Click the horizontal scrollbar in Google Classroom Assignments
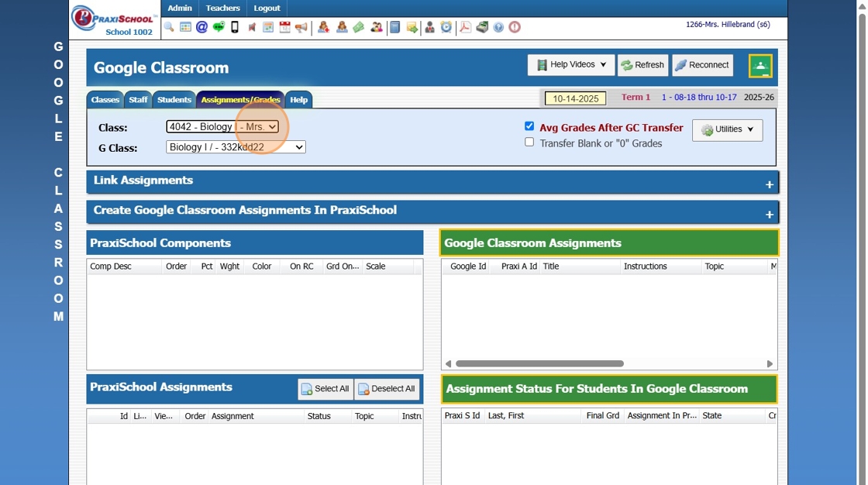Viewport: 868px width, 485px height. point(539,364)
